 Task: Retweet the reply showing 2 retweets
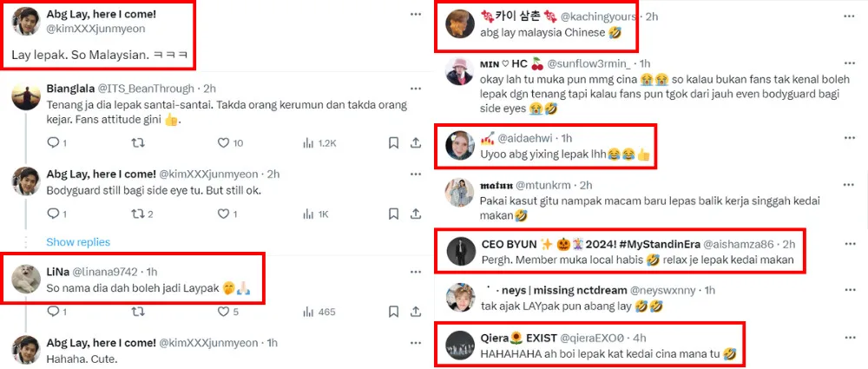(138, 214)
